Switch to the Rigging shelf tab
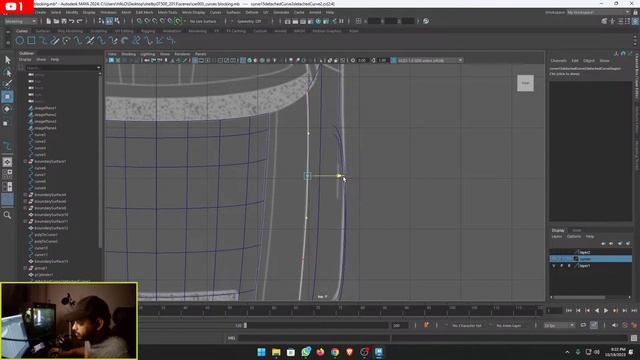This screenshot has height=360, width=640. click(148, 31)
